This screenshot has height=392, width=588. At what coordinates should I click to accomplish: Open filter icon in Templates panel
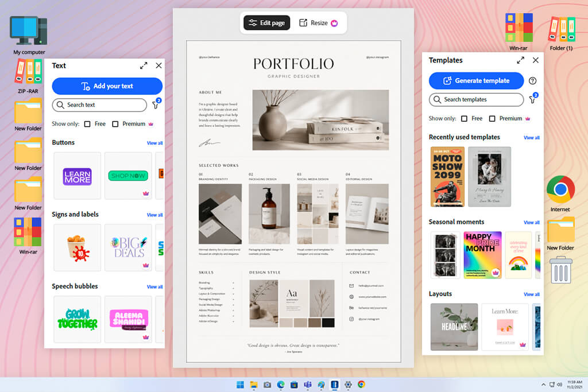533,99
